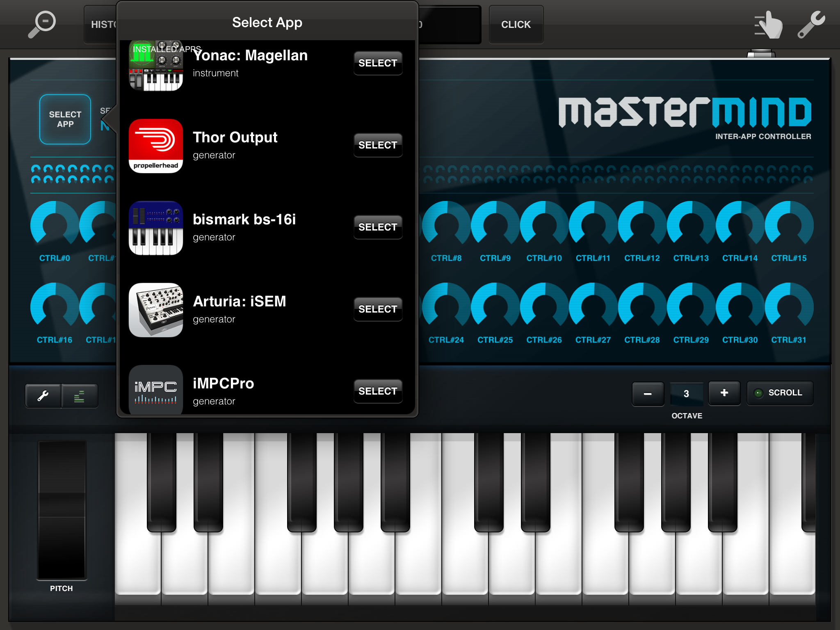Tap the Thor Output propellerhead icon
This screenshot has width=840, height=630.
[156, 146]
